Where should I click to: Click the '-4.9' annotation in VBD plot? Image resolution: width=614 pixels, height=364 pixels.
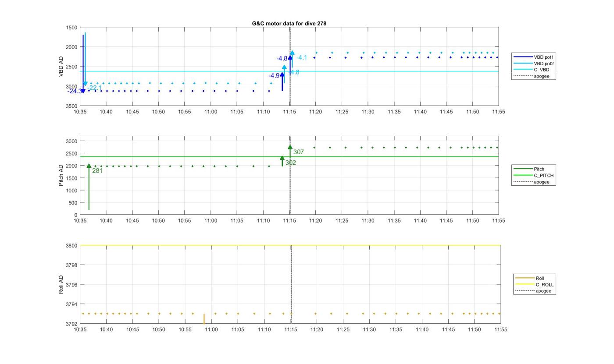274,76
